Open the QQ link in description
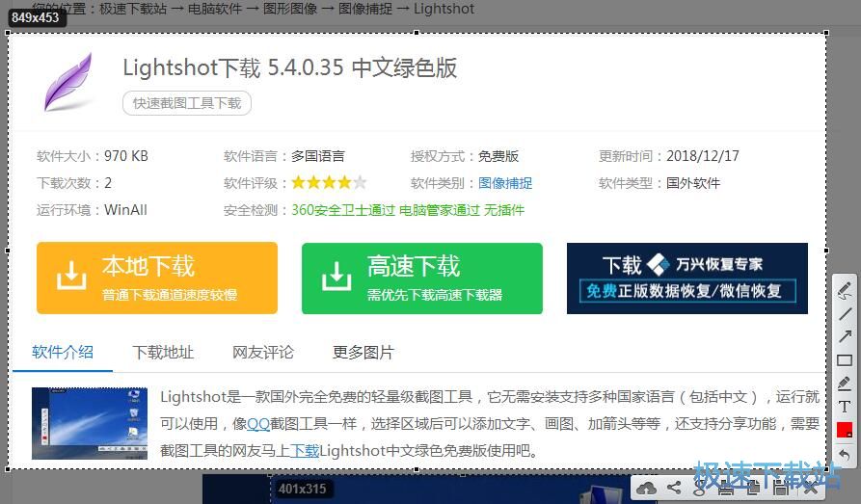 [x=258, y=424]
